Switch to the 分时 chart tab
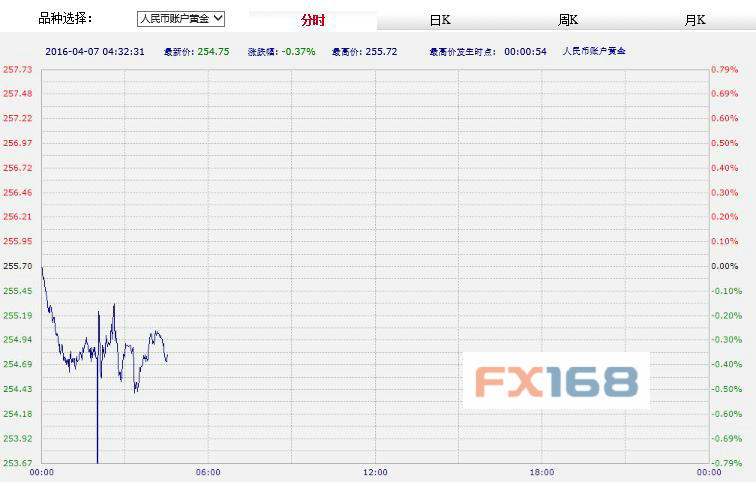Screen dimensions: 756x482 [x=313, y=20]
